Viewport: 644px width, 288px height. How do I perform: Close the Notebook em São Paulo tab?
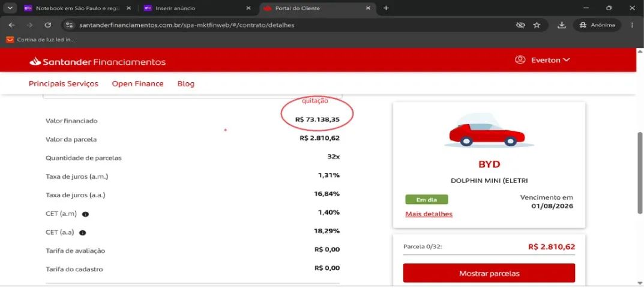point(128,8)
